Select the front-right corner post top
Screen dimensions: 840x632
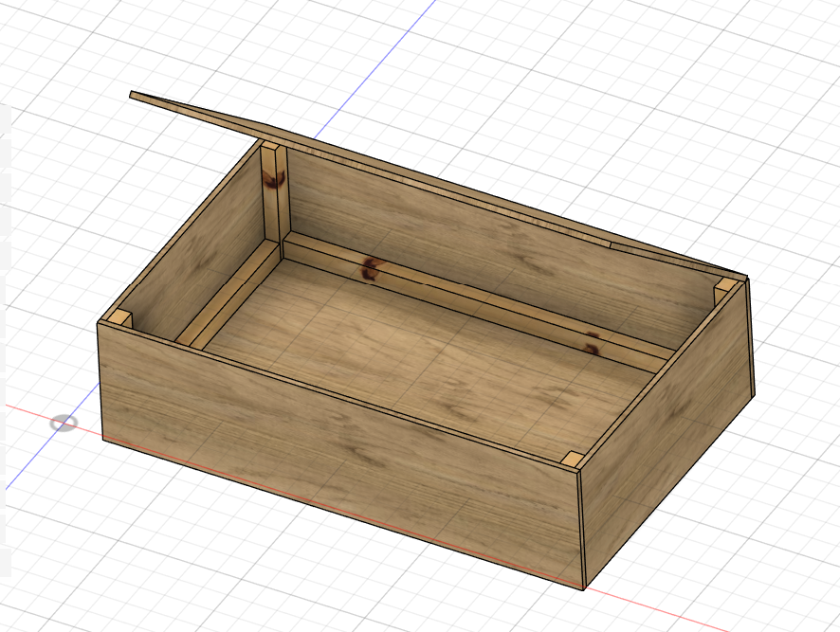pyautogui.click(x=572, y=460)
